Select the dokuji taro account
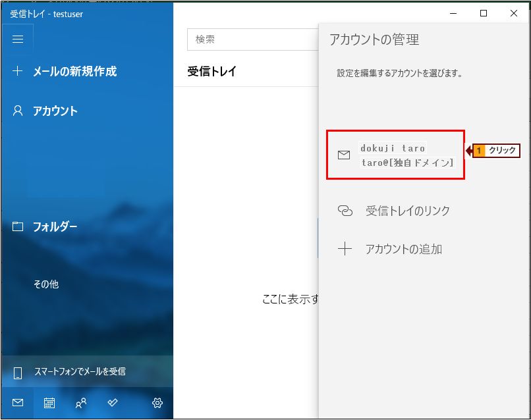The width and height of the screenshot is (531, 420). [395, 155]
